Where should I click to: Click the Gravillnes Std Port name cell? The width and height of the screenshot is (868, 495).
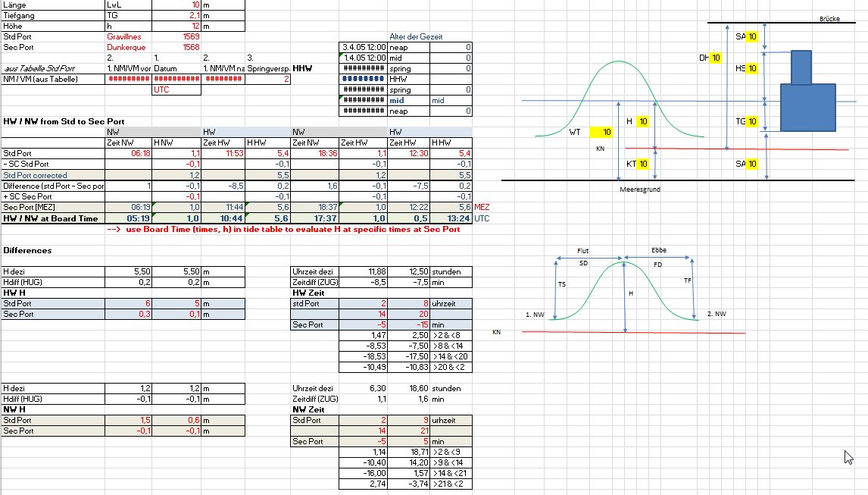coord(123,36)
